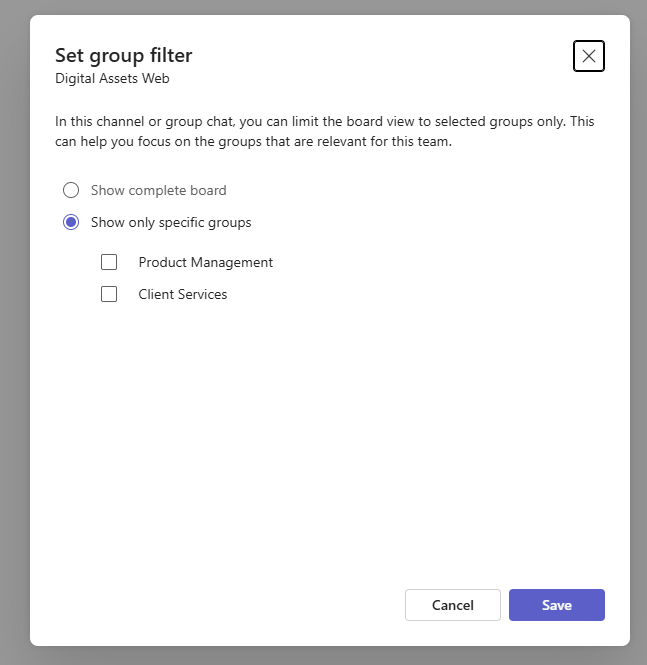Click the Client Services group name

[x=183, y=294]
